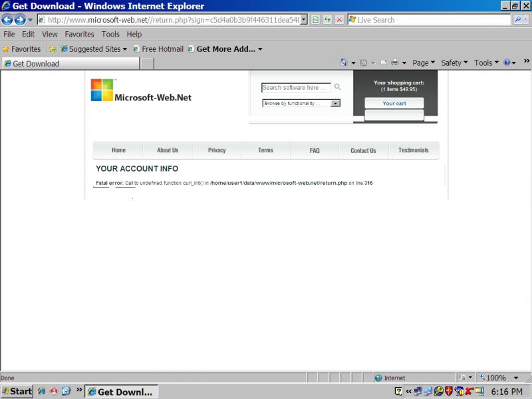Open the View menu
The height and width of the screenshot is (399, 532).
click(49, 35)
